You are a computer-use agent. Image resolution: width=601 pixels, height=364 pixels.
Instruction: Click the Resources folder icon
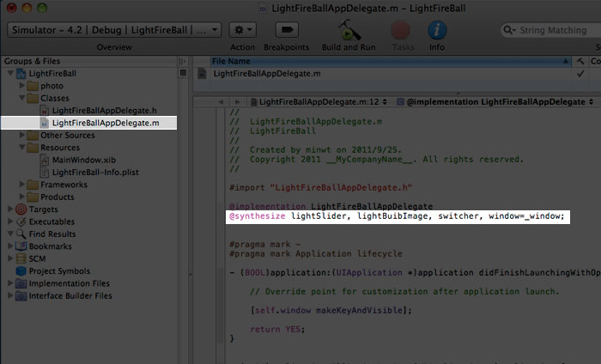[x=33, y=148]
